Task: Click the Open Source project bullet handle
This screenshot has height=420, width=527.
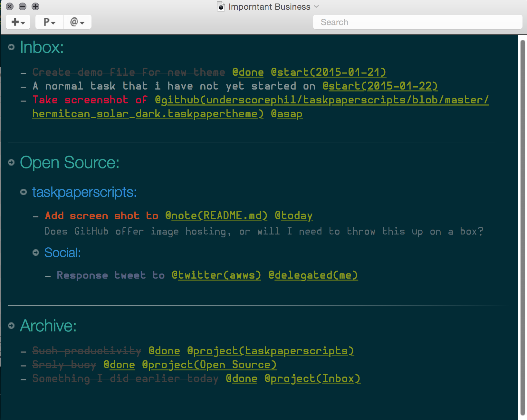Action: tap(12, 163)
